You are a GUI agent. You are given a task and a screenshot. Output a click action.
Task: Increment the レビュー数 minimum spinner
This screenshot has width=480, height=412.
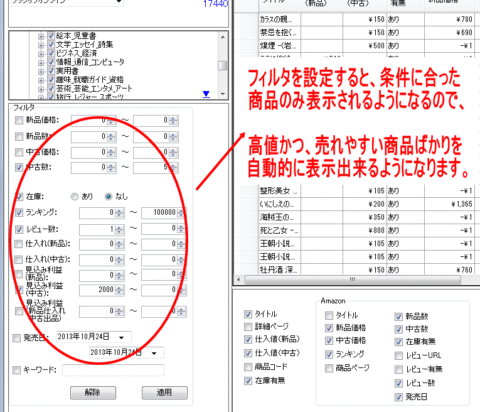[119, 227]
